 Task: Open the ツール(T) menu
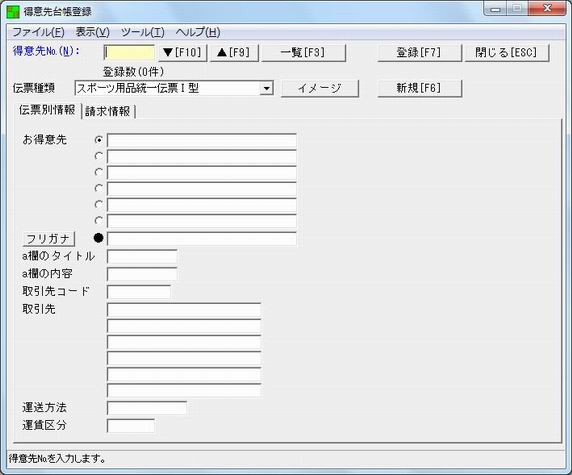143,32
